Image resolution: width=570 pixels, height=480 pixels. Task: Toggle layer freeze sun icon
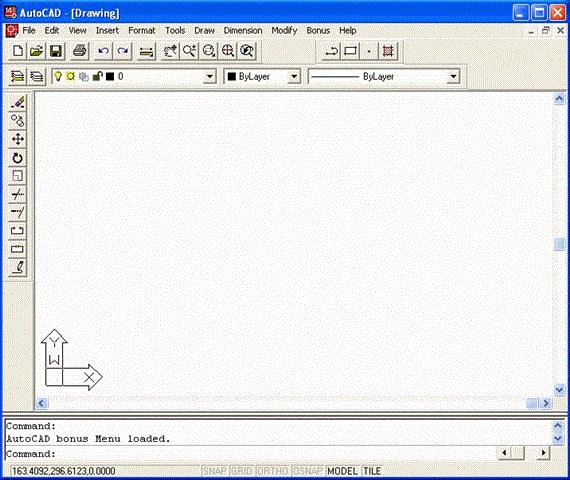coord(71,76)
